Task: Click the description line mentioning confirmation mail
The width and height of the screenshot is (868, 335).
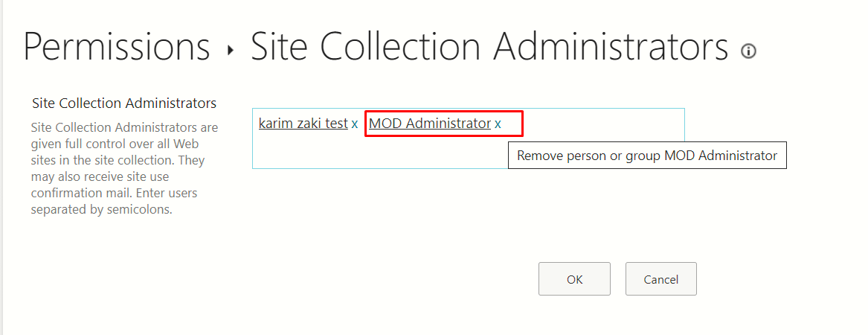Action: 114,194
